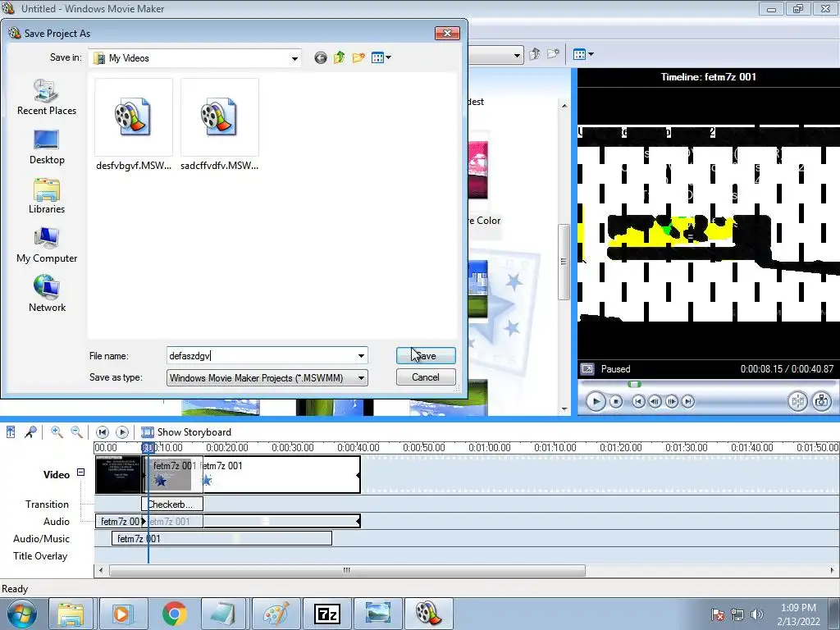Take a picture of the preview frame
The width and height of the screenshot is (840, 630).
[x=822, y=401]
